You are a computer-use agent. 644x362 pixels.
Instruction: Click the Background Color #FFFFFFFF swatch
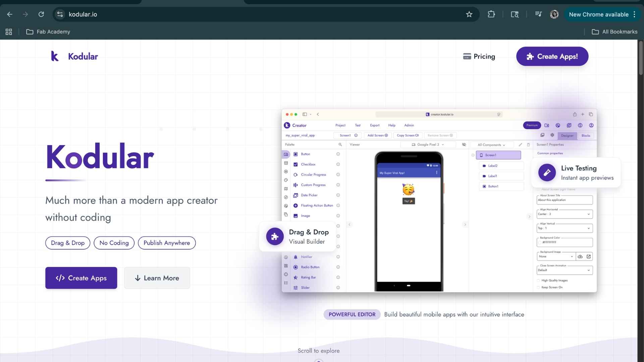(540, 242)
